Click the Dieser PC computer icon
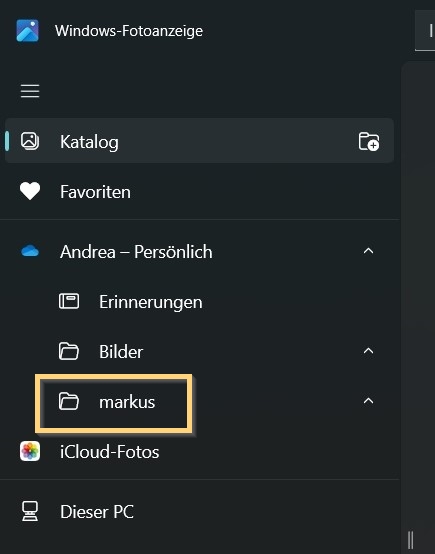 point(30,511)
